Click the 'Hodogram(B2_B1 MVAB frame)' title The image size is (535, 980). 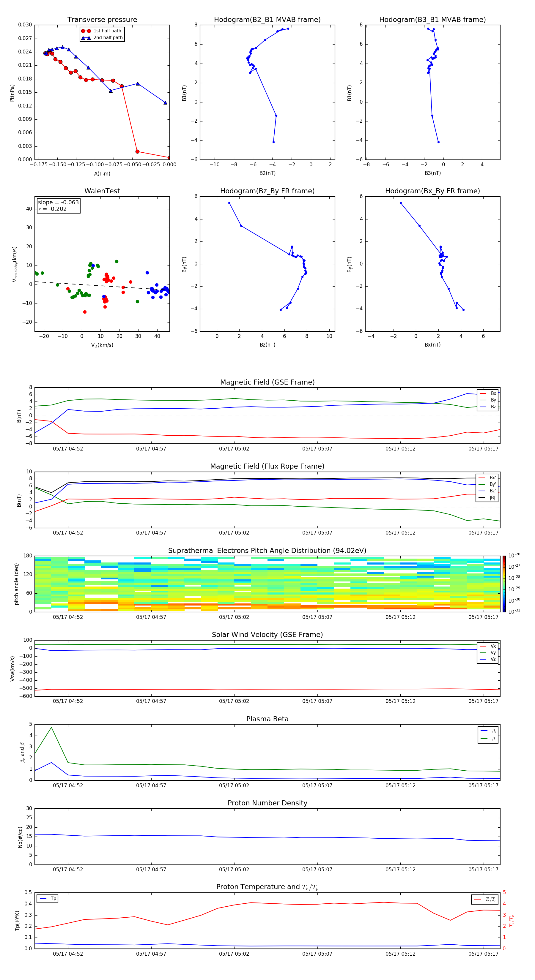tap(267, 20)
